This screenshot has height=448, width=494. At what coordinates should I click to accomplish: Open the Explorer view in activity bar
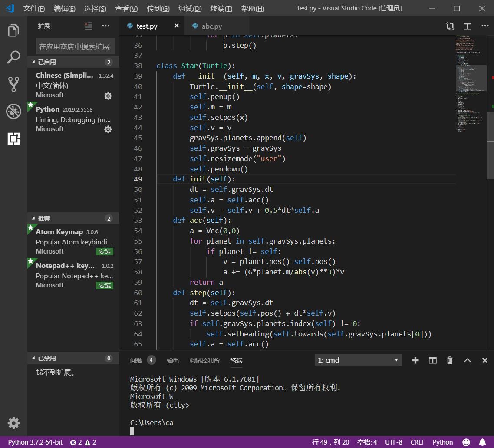pos(13,31)
